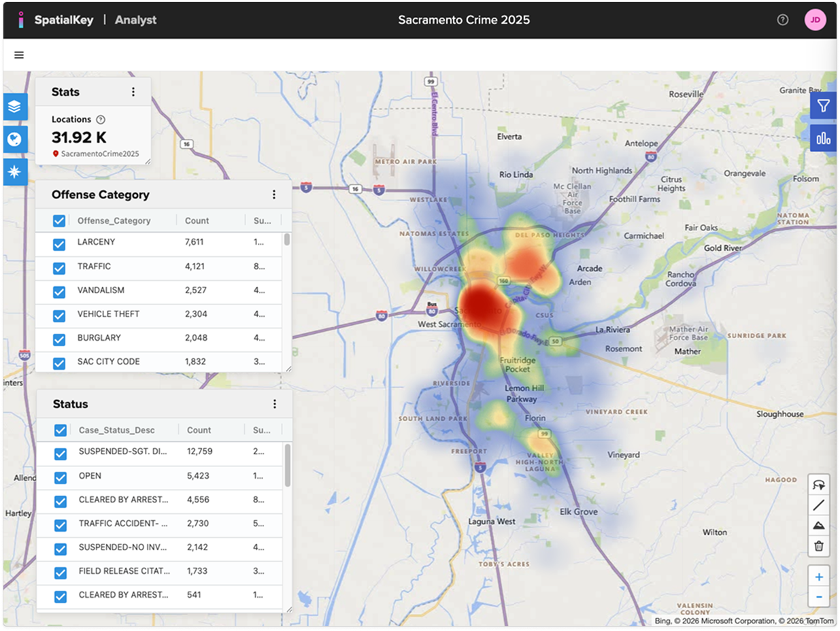Select the lasso shape drawing tool
The width and height of the screenshot is (840, 631).
click(819, 485)
